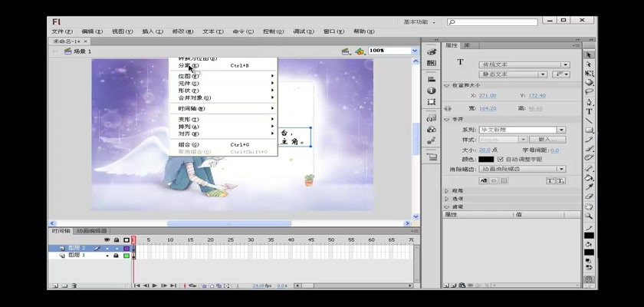The height and width of the screenshot is (307, 644).
Task: Open the static text type dropdown
Action: (x=513, y=74)
